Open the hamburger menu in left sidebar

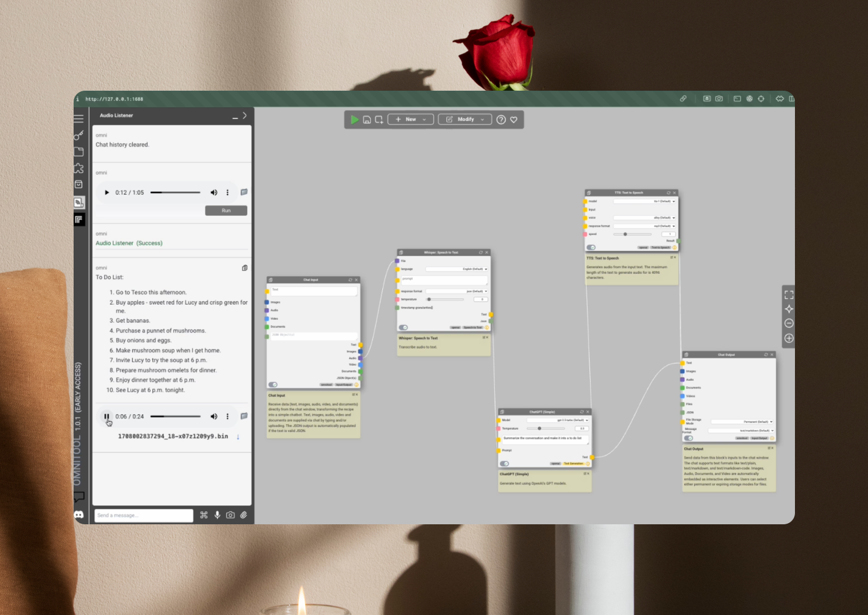click(79, 119)
